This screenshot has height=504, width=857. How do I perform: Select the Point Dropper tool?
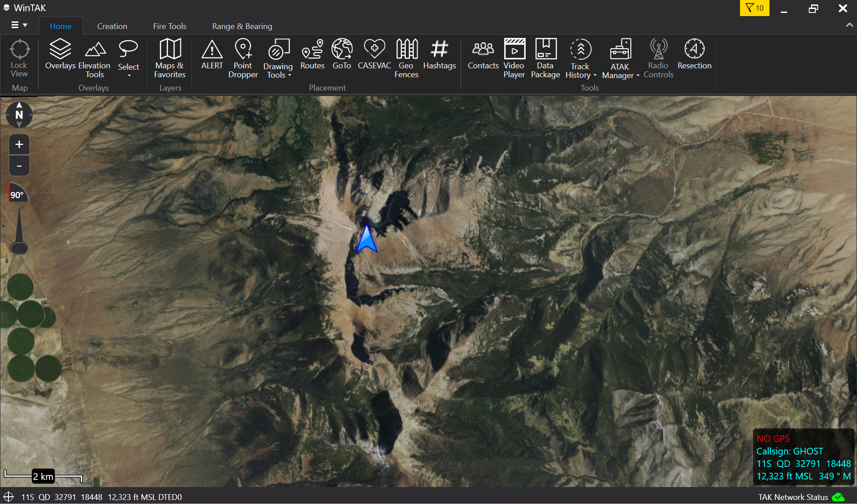coord(243,58)
